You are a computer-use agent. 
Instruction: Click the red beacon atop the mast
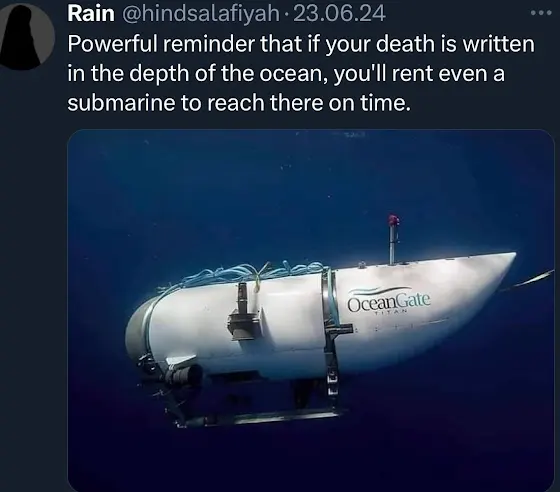click(x=394, y=220)
